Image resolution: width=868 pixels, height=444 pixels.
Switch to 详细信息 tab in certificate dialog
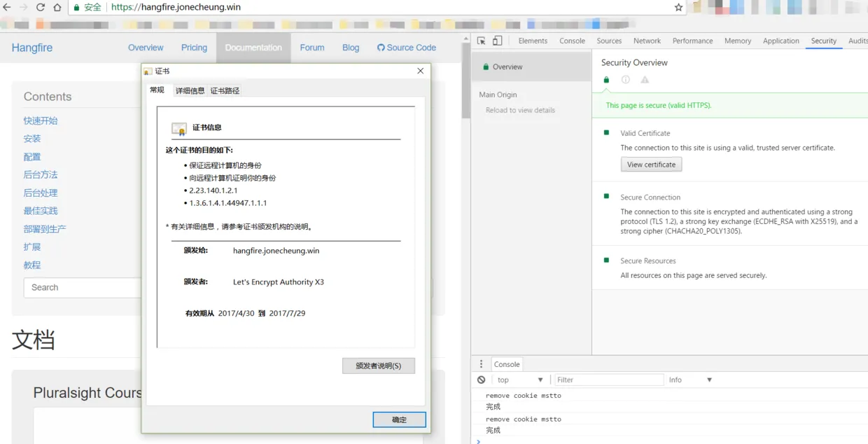pyautogui.click(x=190, y=91)
